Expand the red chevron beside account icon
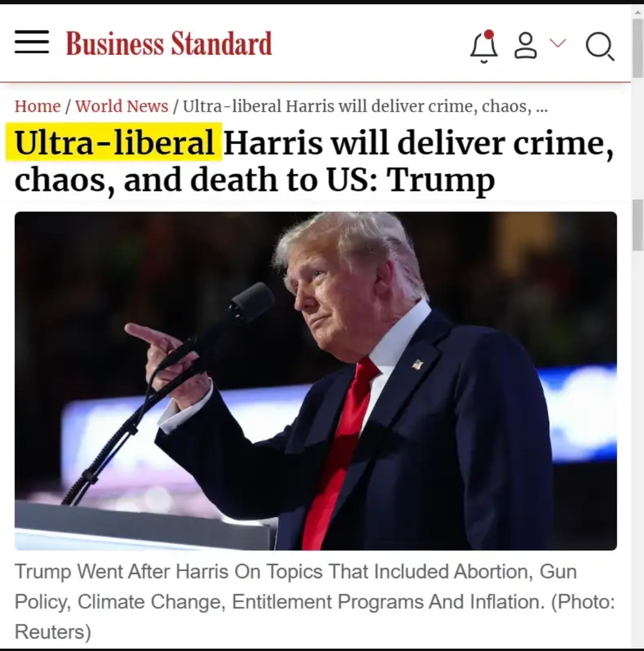Screen dimensions: 644x651 pos(558,43)
